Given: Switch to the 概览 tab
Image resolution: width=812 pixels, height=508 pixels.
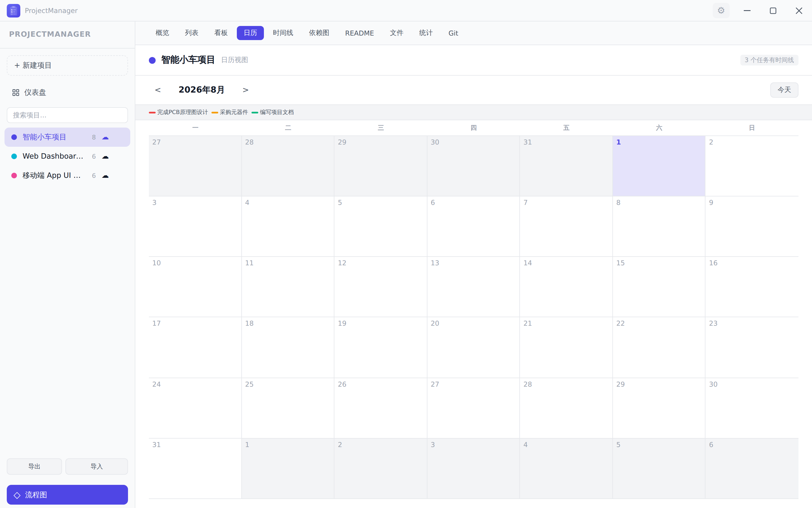Looking at the screenshot, I should tap(162, 33).
